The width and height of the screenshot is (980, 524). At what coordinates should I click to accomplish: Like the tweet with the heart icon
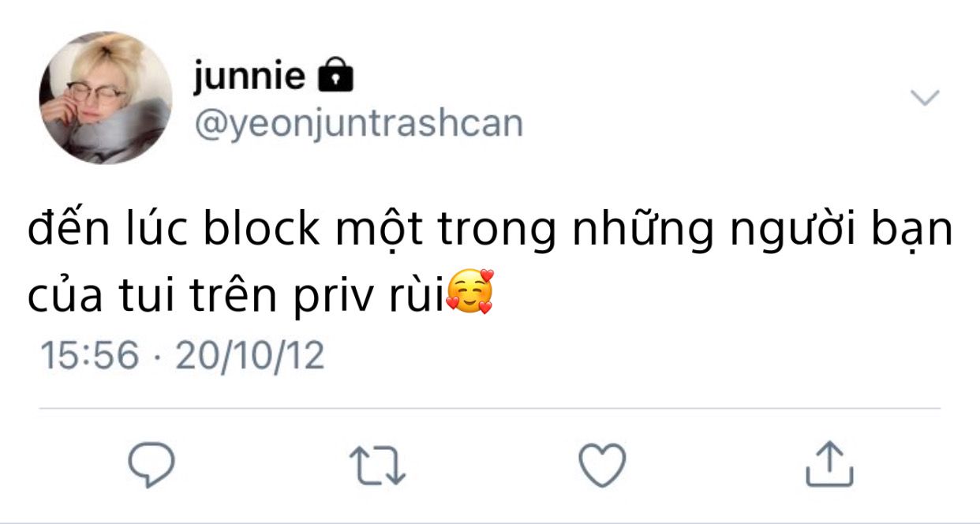pos(602,464)
